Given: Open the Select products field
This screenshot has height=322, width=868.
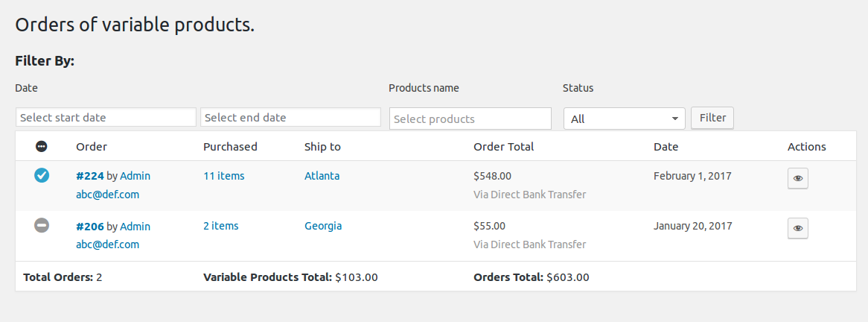Looking at the screenshot, I should (470, 119).
